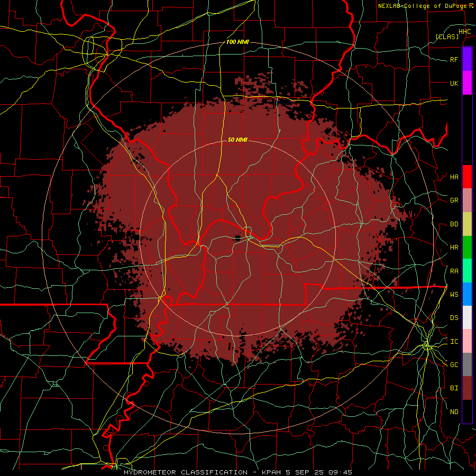This screenshot has height=476, width=476.
Task: Click the "100 NMI" range ring label
Action: [x=237, y=42]
